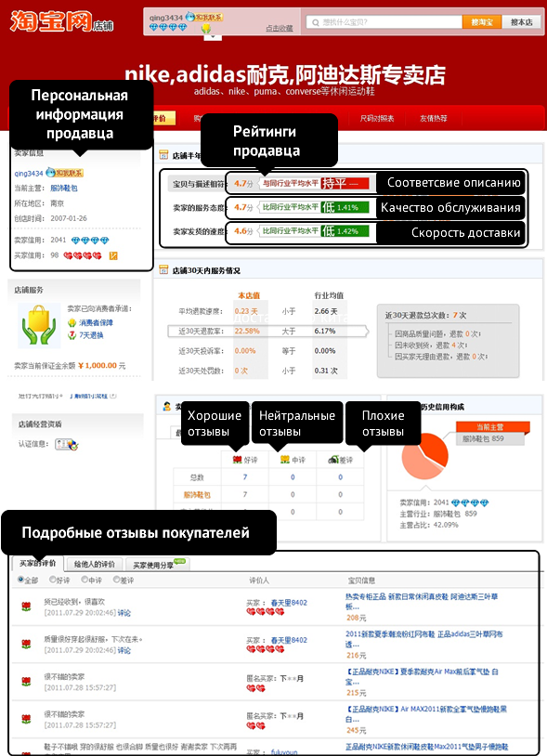Select the 差评 radio filter
547x756 pixels.
pos(116,580)
